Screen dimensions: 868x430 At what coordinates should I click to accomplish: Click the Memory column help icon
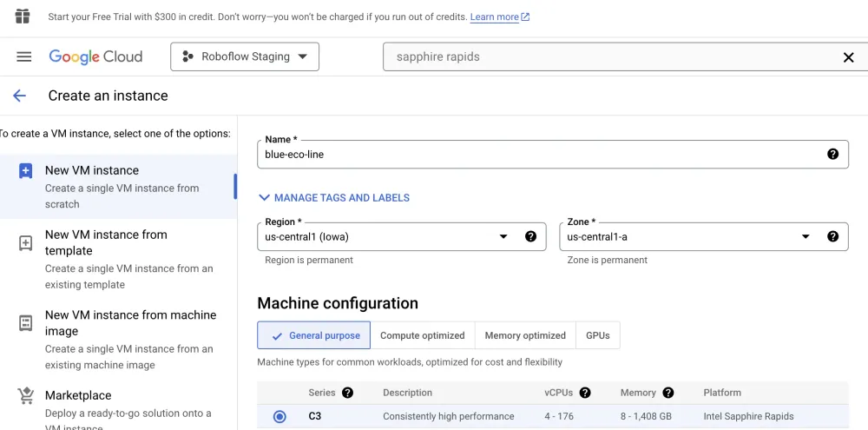point(668,393)
